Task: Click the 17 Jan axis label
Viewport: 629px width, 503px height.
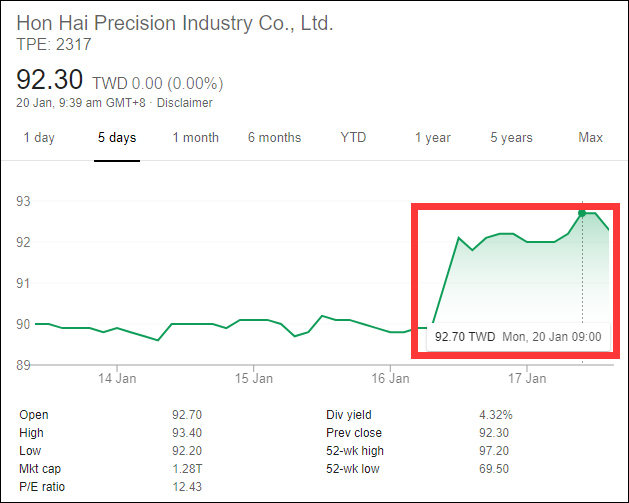Action: click(527, 379)
